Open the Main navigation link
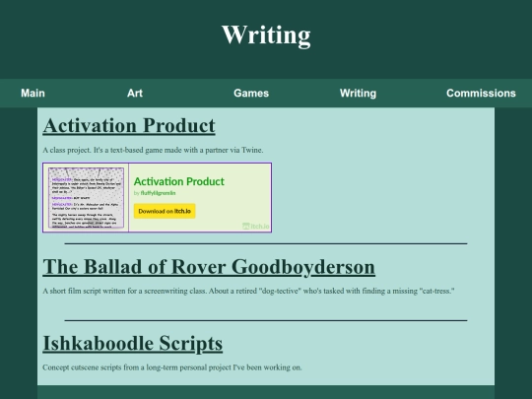Screen dimensions: 532x399 tap(33, 93)
